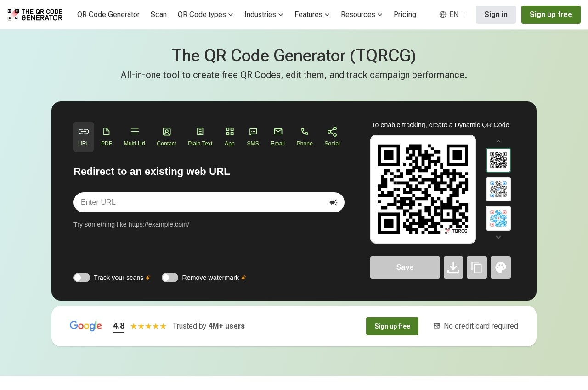Select the black QR template thumbnail
588x390 pixels.
click(x=498, y=160)
